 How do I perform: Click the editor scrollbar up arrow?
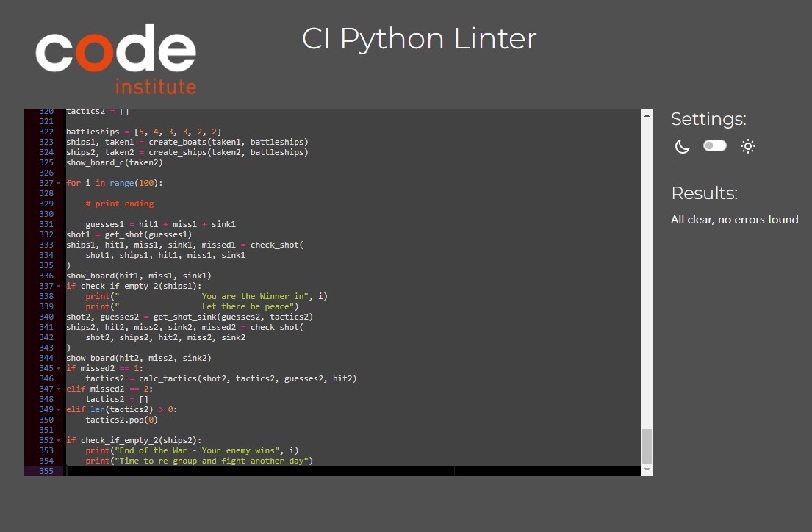[x=647, y=115]
